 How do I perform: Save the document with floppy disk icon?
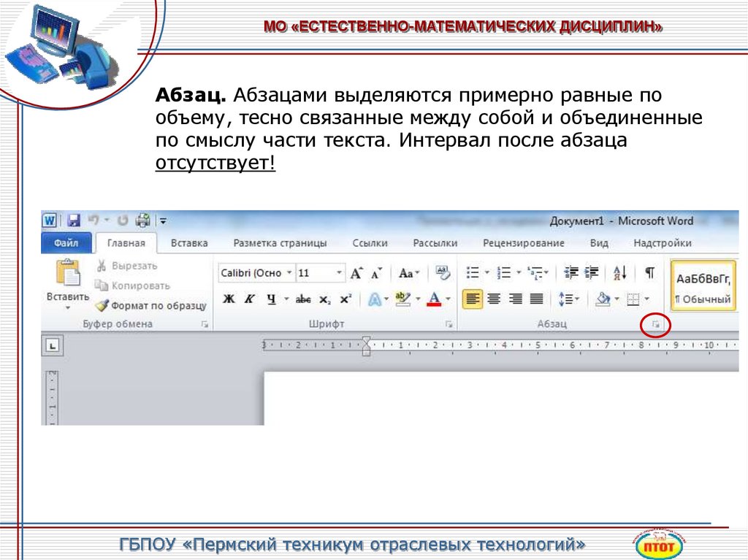[74, 220]
